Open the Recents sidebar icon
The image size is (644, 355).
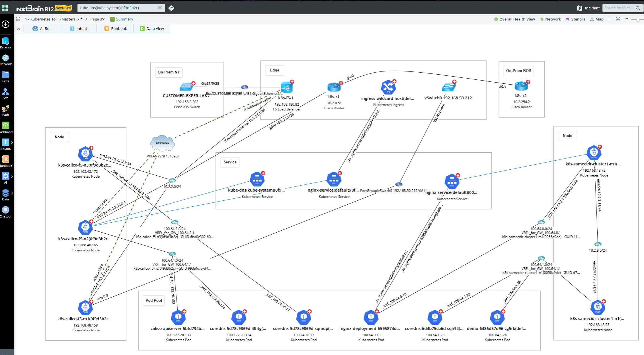click(5, 43)
